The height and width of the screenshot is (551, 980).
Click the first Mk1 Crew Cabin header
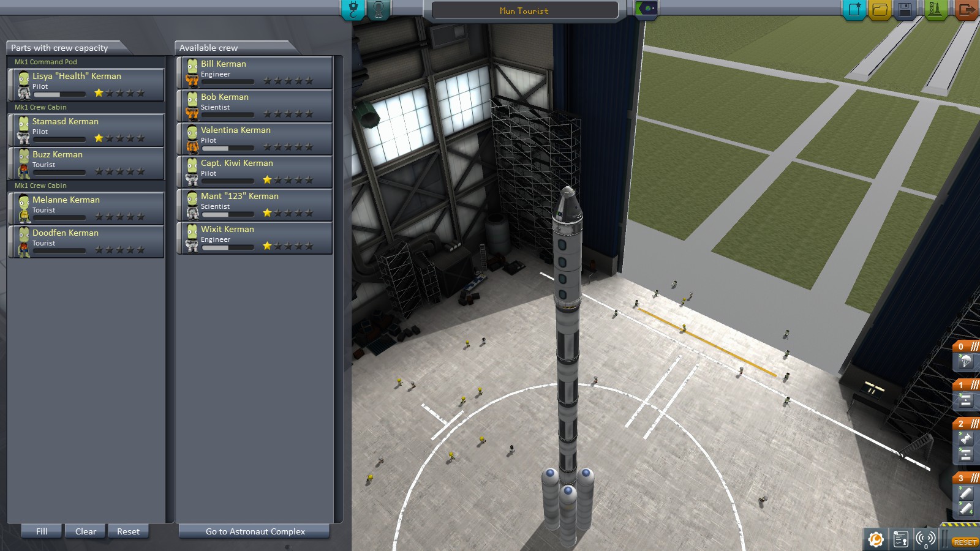click(86, 107)
